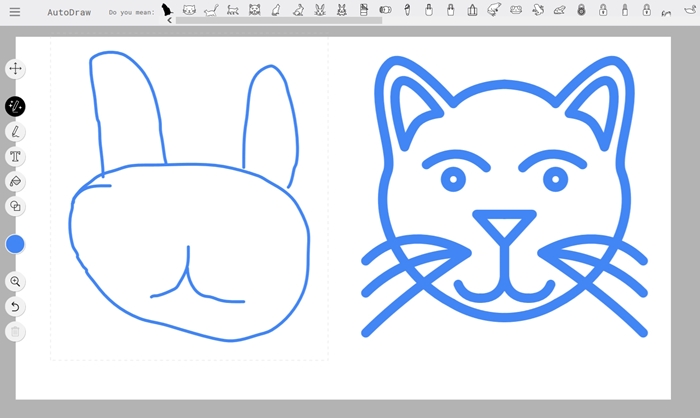Choose the first black silhouette suggestion

(x=167, y=9)
